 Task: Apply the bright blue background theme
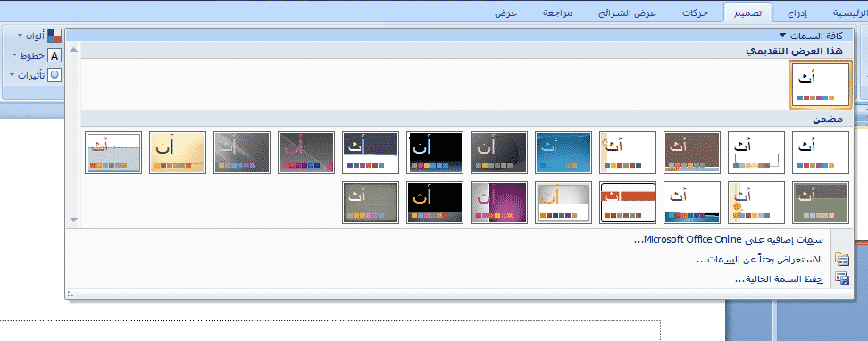click(563, 153)
